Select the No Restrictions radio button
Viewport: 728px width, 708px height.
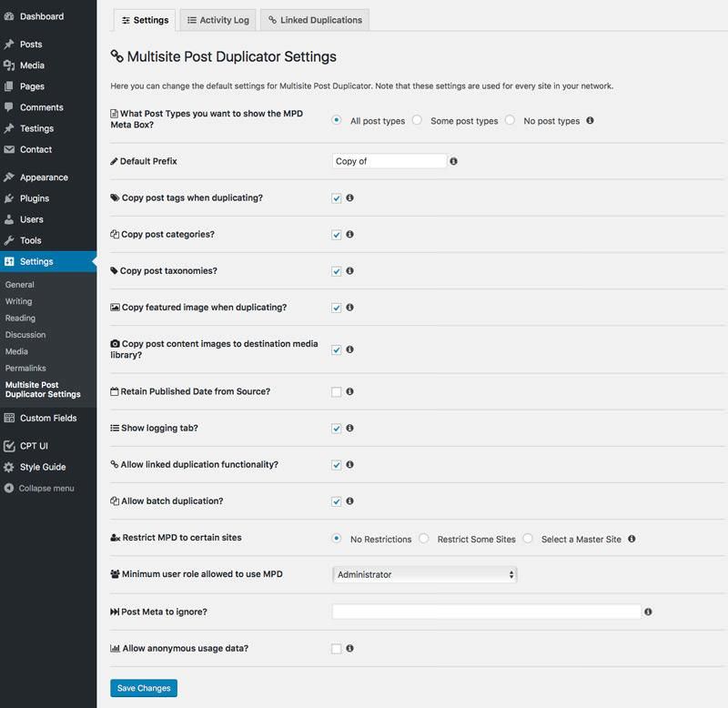point(336,539)
